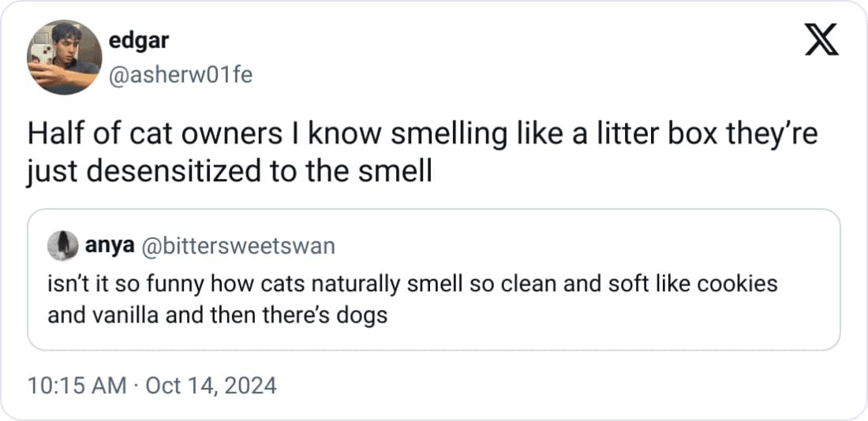Open edgar's profile picture
This screenshot has width=868, height=421.
63,56
